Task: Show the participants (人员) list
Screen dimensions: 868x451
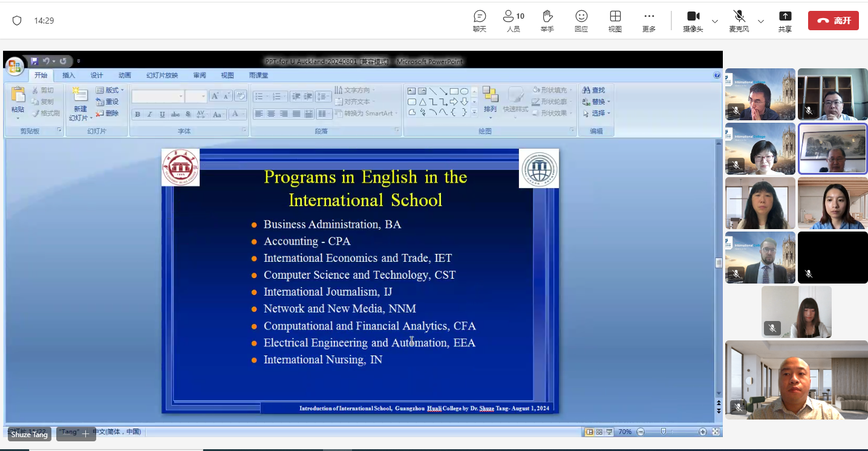Action: click(513, 21)
